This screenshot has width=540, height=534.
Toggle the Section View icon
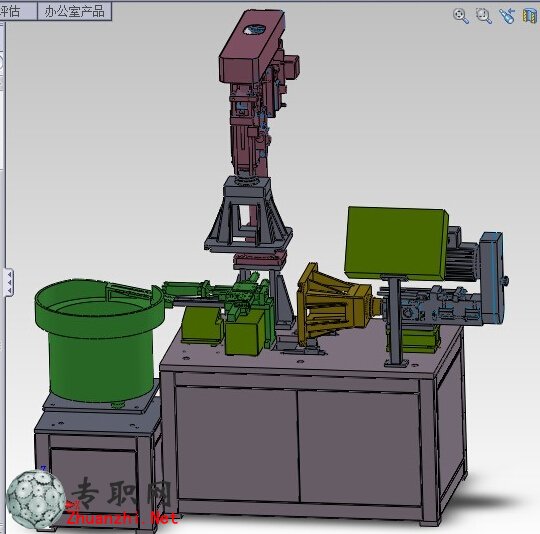pyautogui.click(x=530, y=15)
